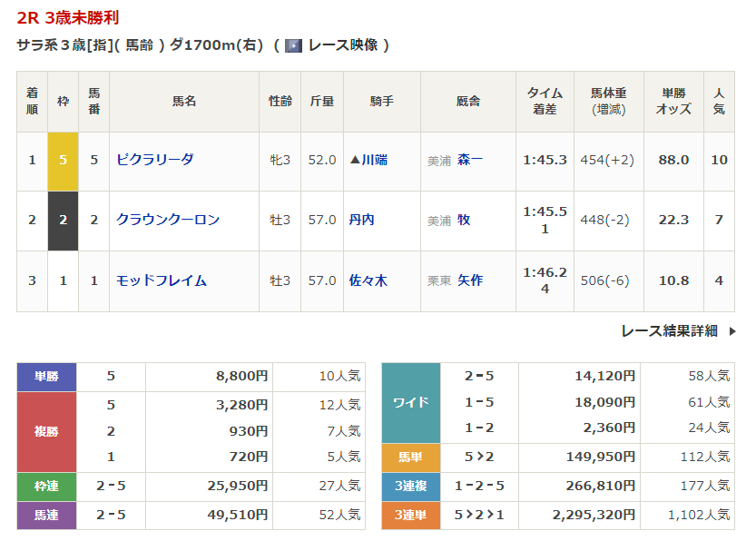This screenshot has width=756, height=541.
Task: Open jockey 川端's page
Action: (x=368, y=160)
